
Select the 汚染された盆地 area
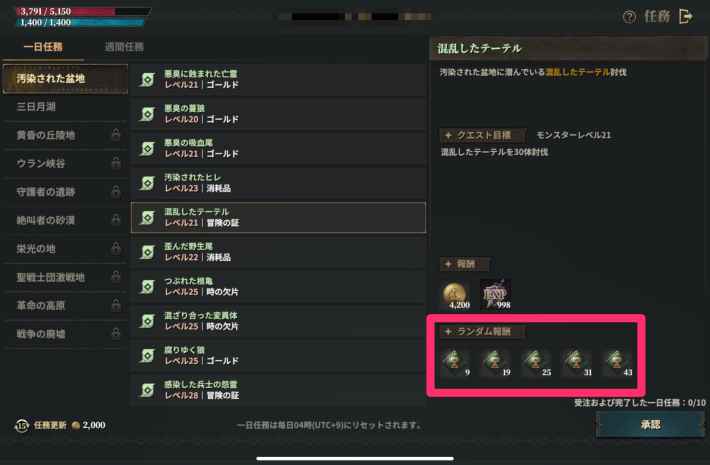66,79
